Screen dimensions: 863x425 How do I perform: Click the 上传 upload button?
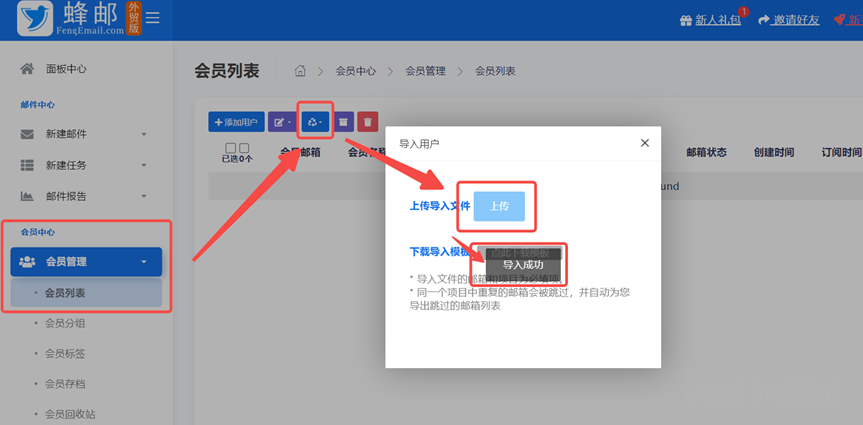[499, 205]
